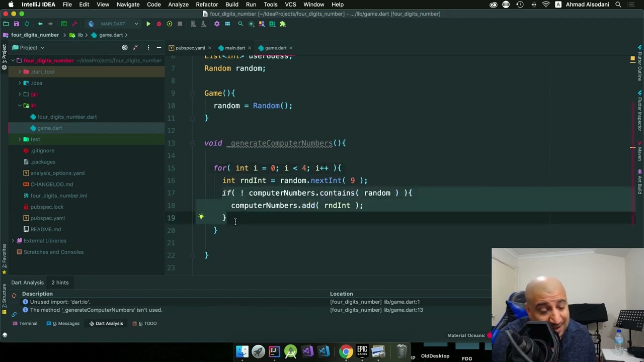
Task: Click the '_generateComputerNumbers' isn't used hint
Action: click(96, 310)
